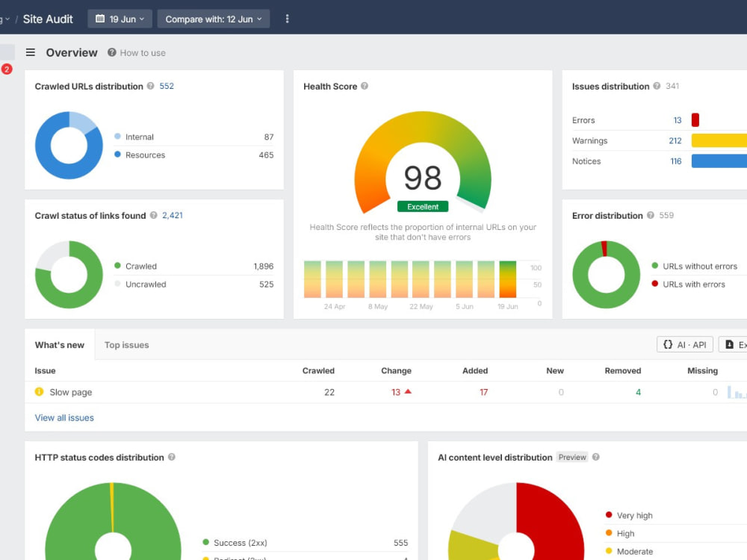Switch to the Top issues tab
Image resolution: width=747 pixels, height=560 pixels.
127,345
